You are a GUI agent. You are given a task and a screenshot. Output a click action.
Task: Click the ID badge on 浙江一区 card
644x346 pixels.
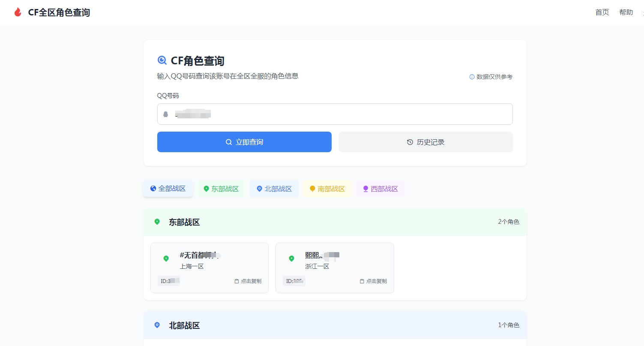tap(294, 281)
